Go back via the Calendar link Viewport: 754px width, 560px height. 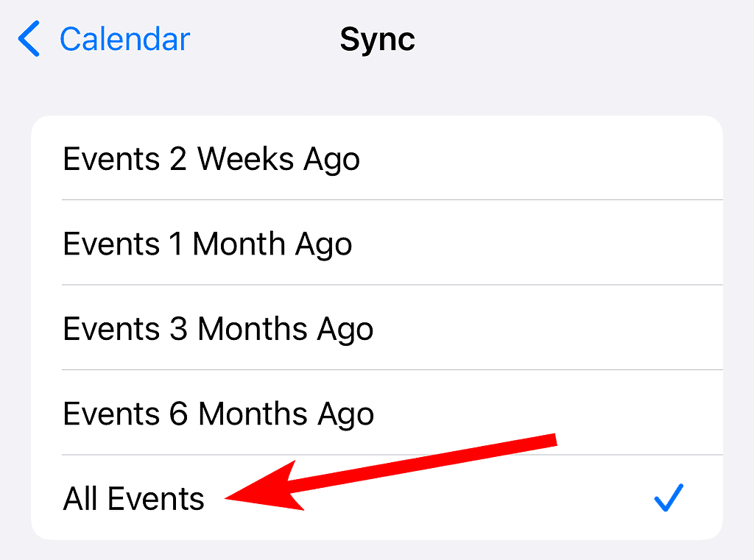click(x=124, y=39)
